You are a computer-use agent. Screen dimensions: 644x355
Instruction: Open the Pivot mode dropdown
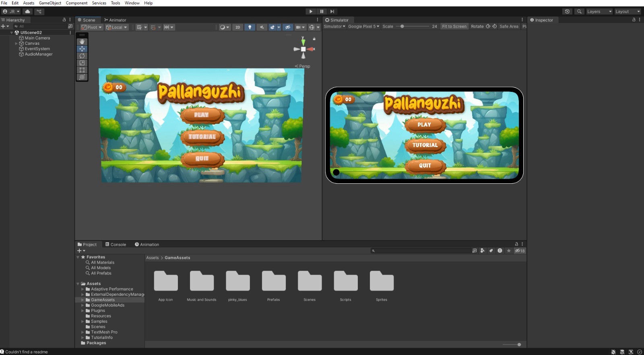[92, 27]
